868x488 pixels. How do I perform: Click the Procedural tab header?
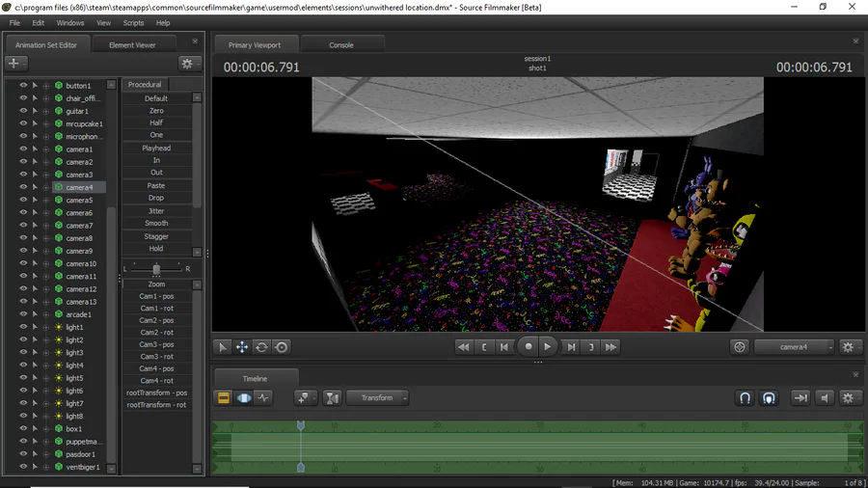point(145,84)
